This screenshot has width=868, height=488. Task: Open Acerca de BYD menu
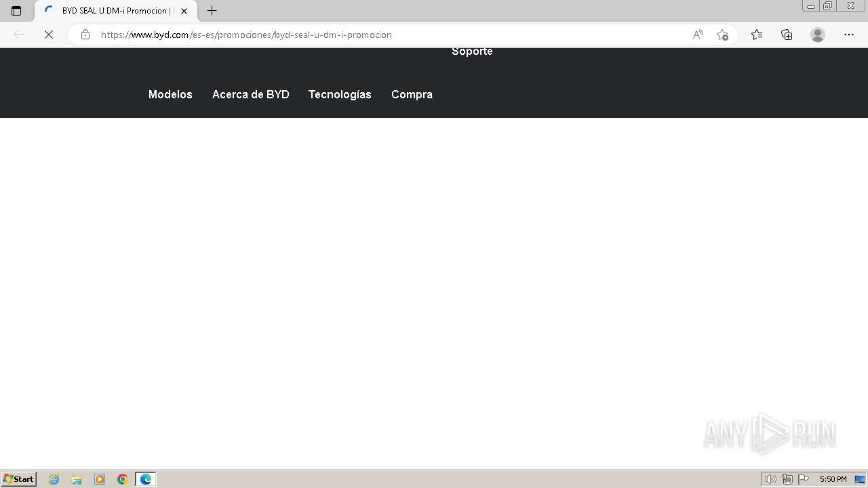coord(251,94)
